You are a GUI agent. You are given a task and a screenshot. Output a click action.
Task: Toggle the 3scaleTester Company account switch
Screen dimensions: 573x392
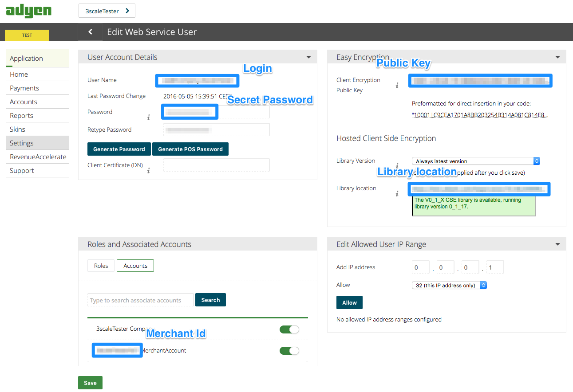coord(289,329)
